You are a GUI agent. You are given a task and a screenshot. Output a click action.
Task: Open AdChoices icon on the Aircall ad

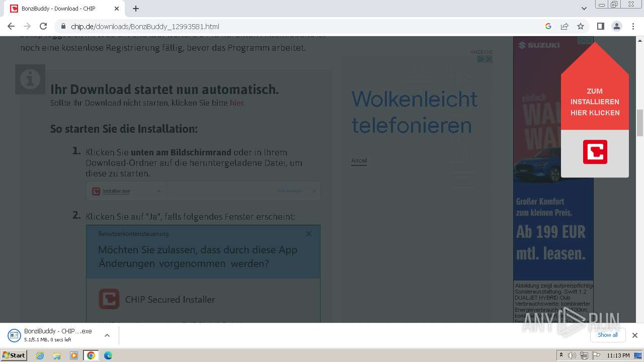[481, 59]
